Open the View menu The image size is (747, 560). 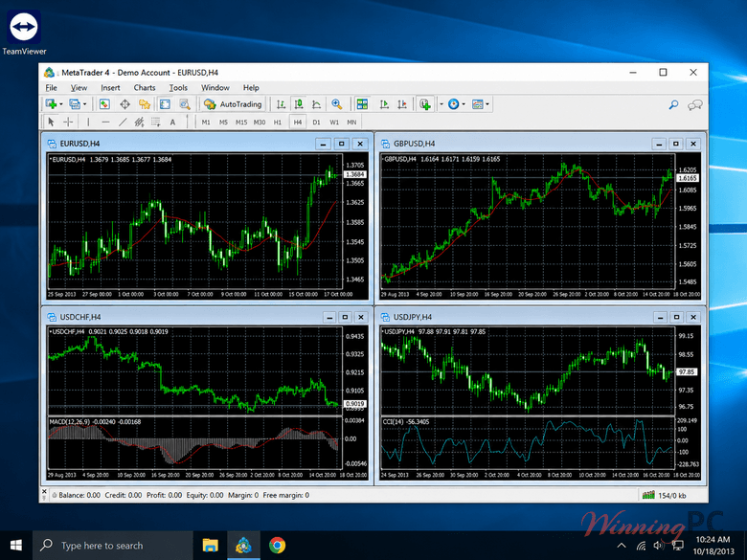tap(79, 88)
